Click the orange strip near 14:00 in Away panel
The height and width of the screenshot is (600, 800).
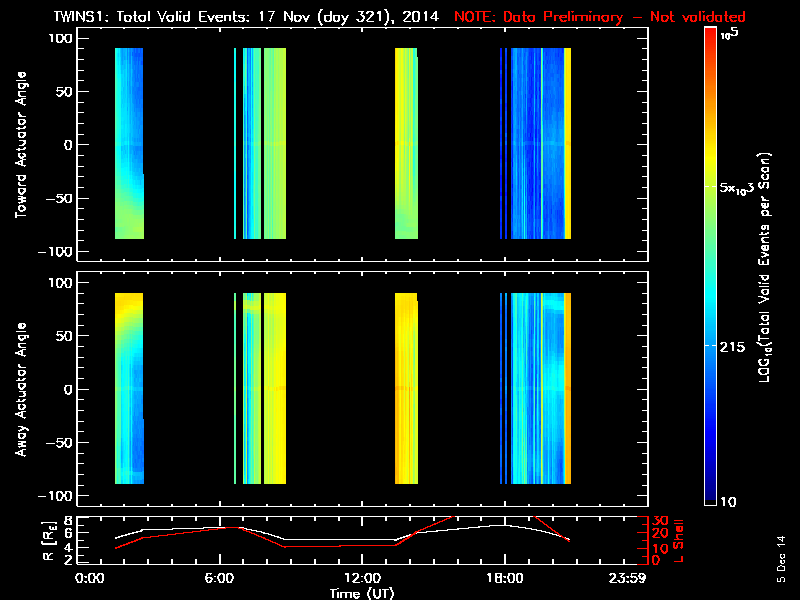tap(406, 388)
